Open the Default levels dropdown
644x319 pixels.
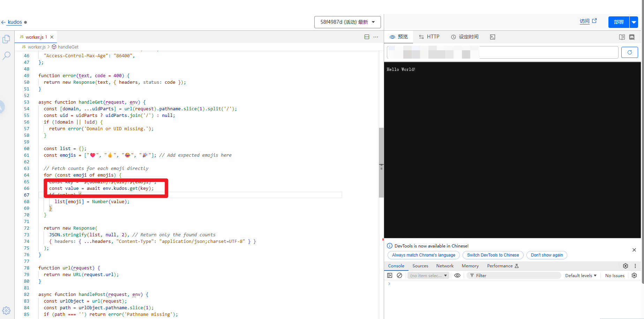pos(581,275)
